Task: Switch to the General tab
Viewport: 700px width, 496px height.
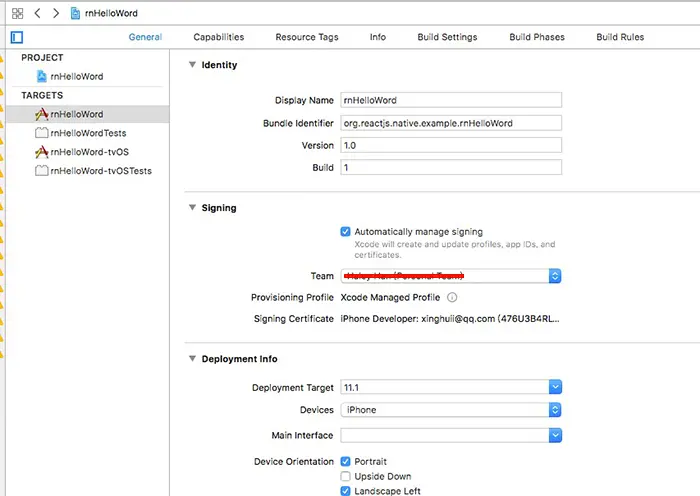Action: pos(145,37)
